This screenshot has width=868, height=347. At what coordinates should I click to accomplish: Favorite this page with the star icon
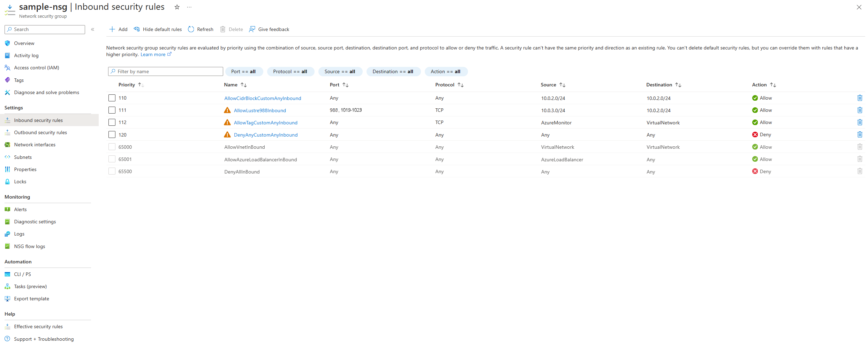177,7
